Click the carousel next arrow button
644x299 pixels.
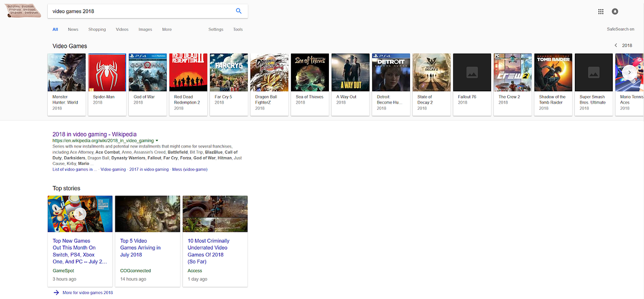pyautogui.click(x=630, y=72)
